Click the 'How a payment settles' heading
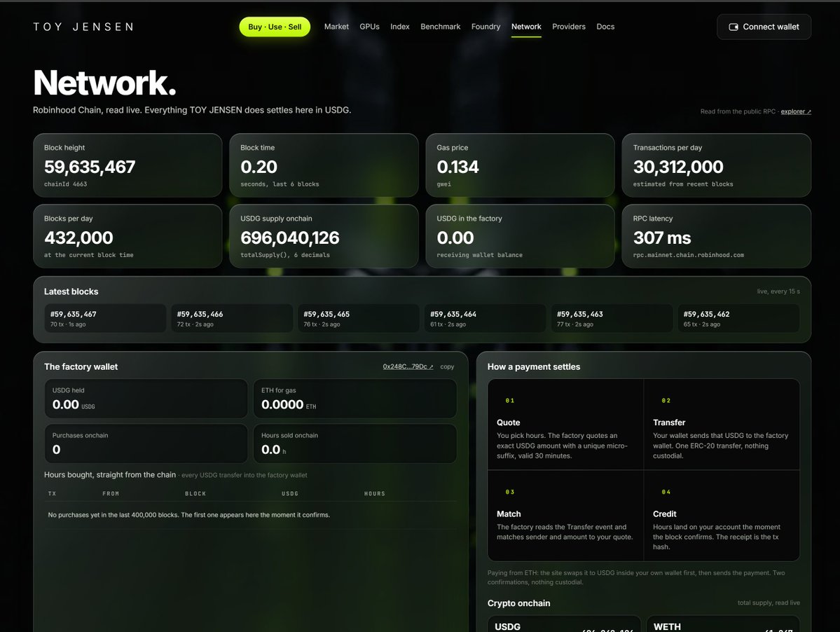The height and width of the screenshot is (632, 840). [534, 367]
